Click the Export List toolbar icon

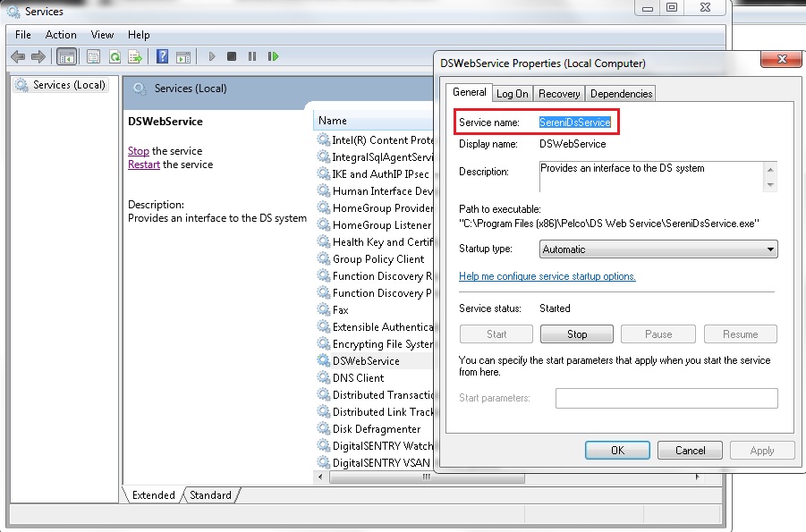click(x=135, y=56)
